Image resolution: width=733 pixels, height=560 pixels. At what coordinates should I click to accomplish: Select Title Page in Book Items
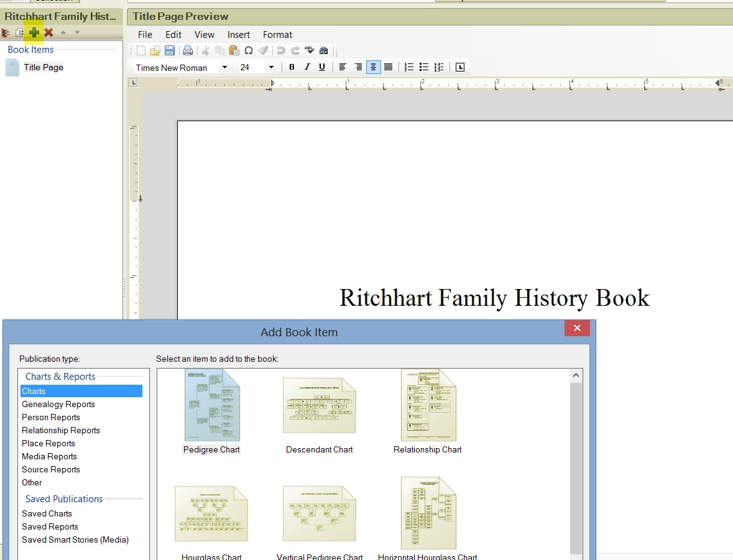(44, 67)
